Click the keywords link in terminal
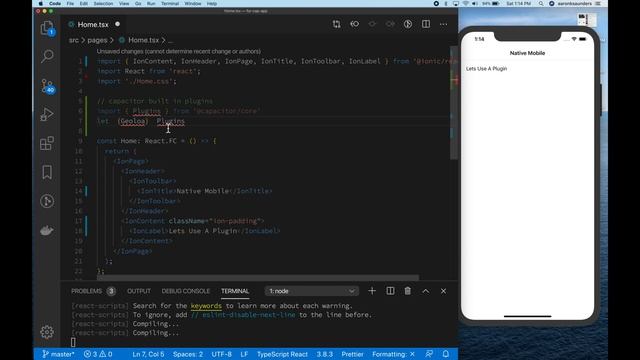Image resolution: width=640 pixels, height=360 pixels. tap(206, 306)
